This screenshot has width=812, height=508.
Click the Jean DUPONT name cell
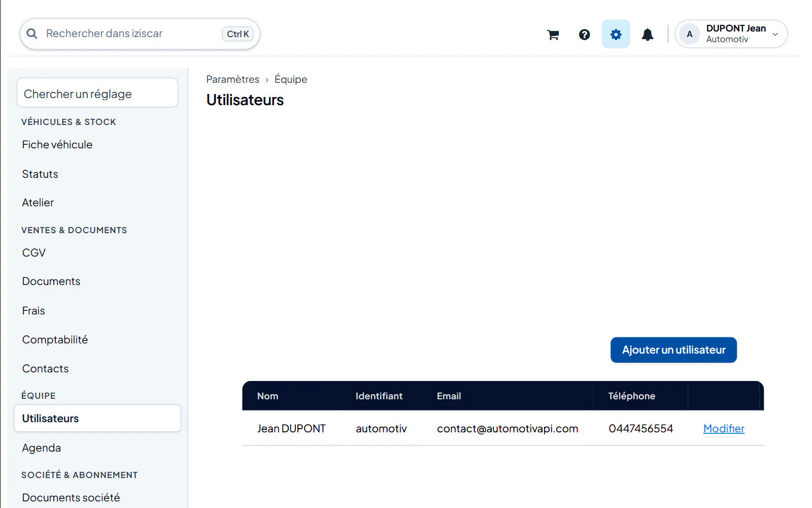pyautogui.click(x=291, y=429)
